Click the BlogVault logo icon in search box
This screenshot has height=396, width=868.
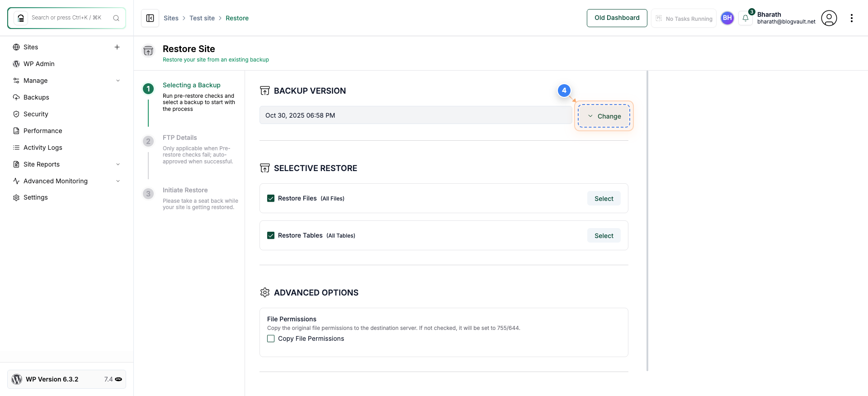click(x=21, y=18)
